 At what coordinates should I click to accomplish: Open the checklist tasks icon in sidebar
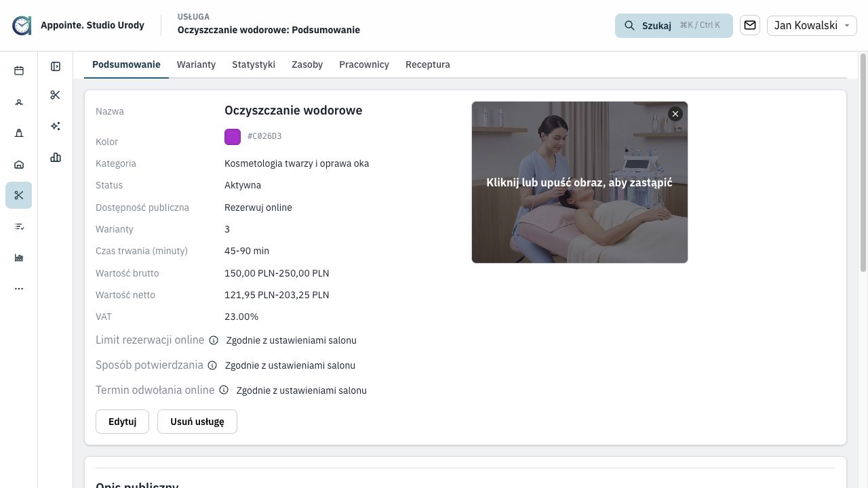tap(19, 226)
